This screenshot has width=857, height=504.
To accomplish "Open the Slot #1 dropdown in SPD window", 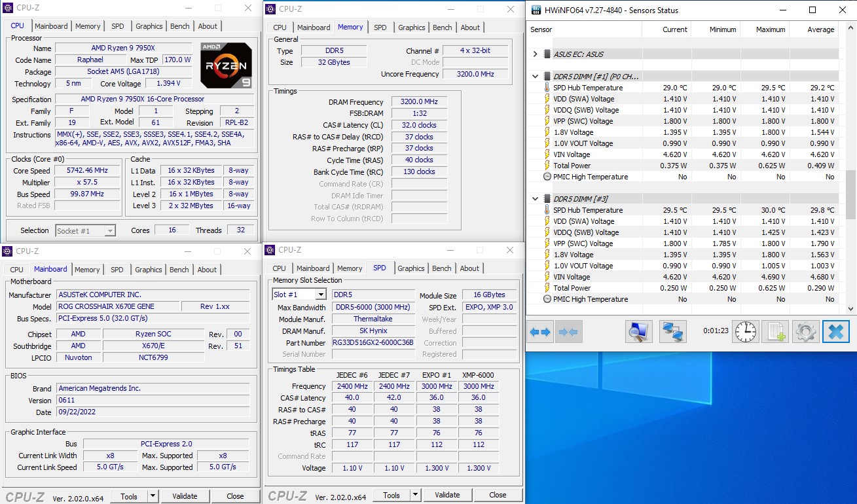I will [320, 295].
